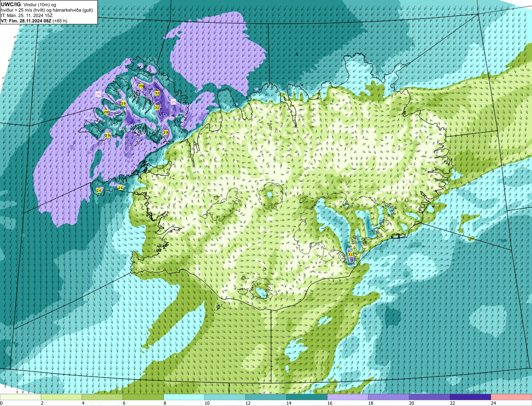Click the legend scale number 0
Image resolution: width=532 pixels, height=406 pixels.
click(x=2, y=403)
